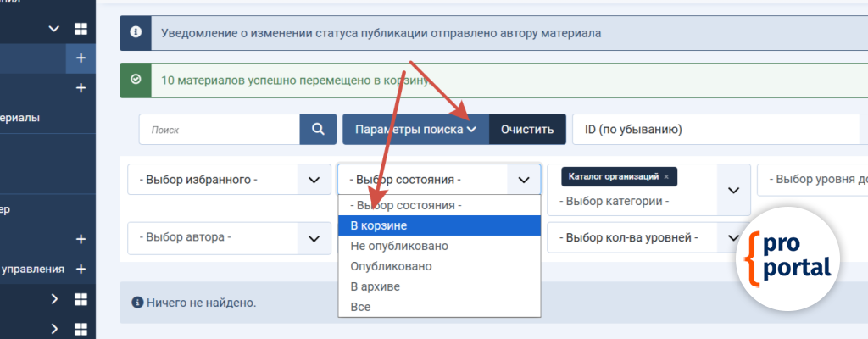Click the 'Очистить' button
Image resolution: width=868 pixels, height=339 pixels.
click(527, 130)
